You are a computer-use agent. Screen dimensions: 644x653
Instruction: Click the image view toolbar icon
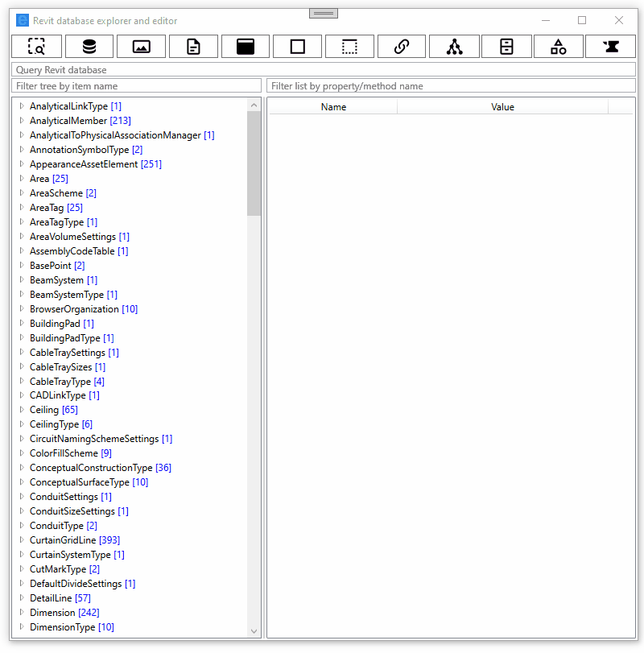(x=141, y=47)
